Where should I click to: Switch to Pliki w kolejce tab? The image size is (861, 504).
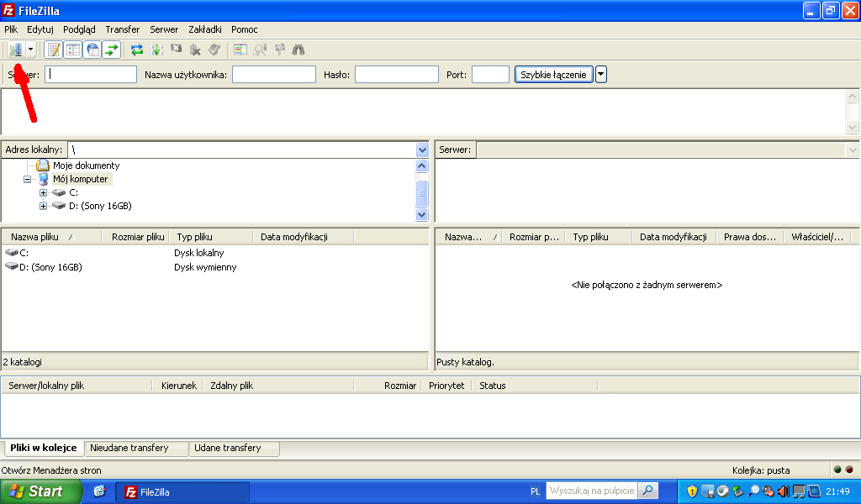(x=44, y=448)
